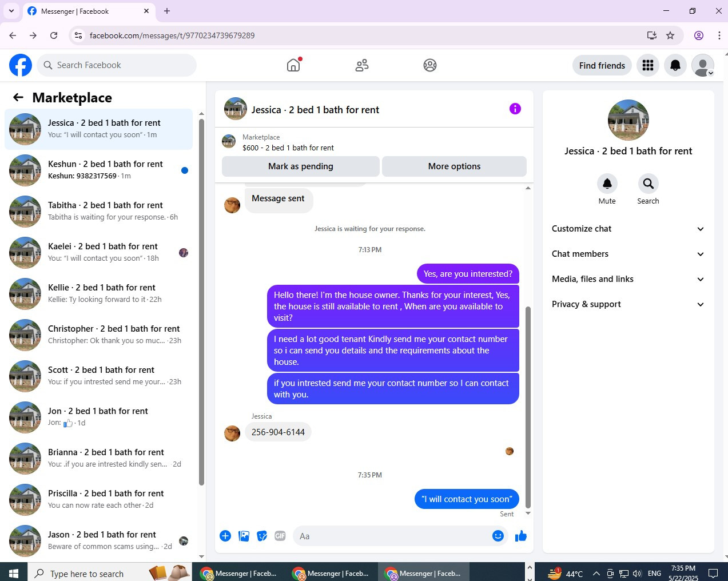
Task: Mute this chat with bell icon
Action: (x=607, y=184)
